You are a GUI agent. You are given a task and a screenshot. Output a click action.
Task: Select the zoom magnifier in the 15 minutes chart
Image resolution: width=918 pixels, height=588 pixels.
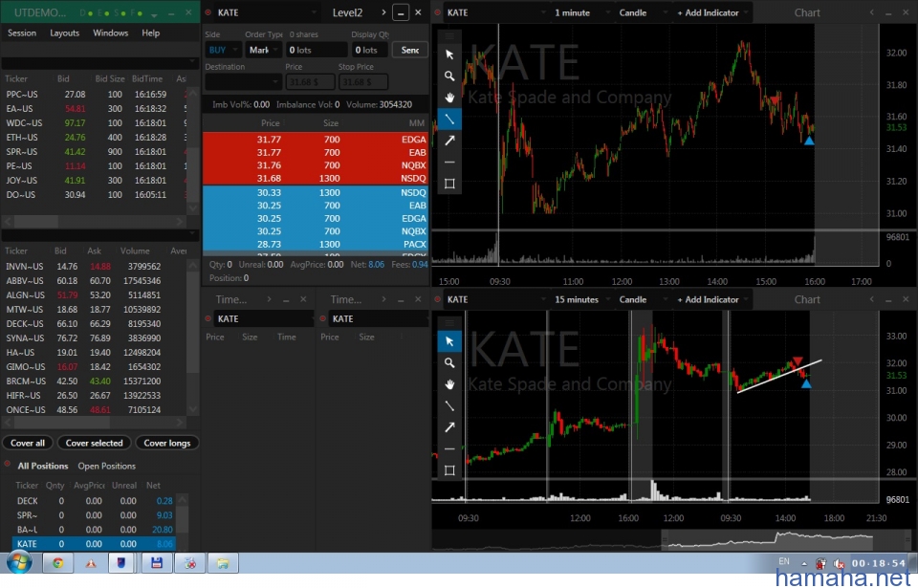click(x=449, y=363)
